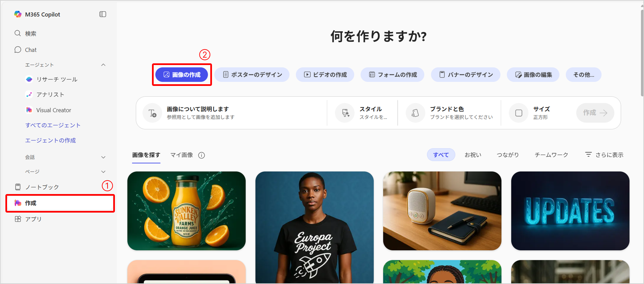This screenshot has height=284, width=644.
Task: Expand the 会話 section chevron
Action: click(x=103, y=157)
